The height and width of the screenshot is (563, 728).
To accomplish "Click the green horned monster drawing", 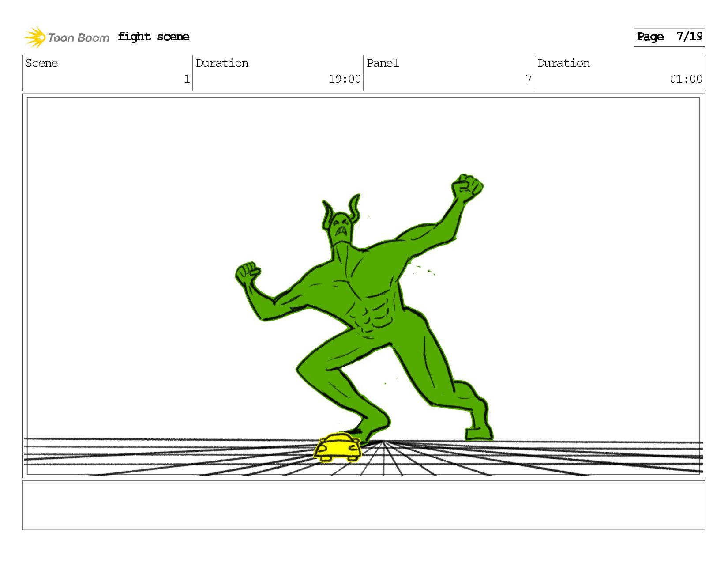I will point(364,309).
